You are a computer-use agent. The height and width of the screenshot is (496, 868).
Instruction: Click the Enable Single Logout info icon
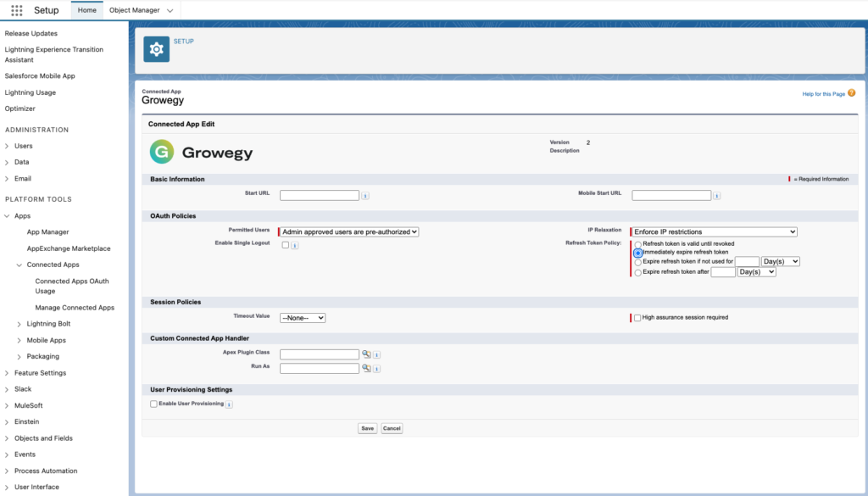click(295, 246)
